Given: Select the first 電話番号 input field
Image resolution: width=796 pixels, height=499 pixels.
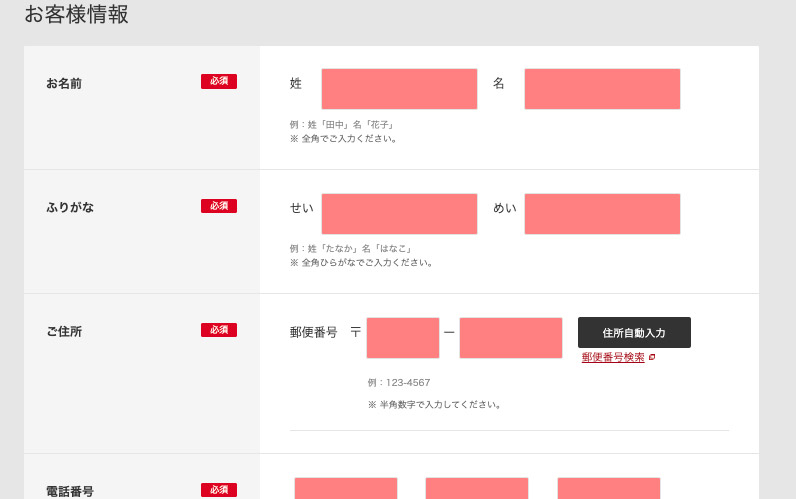Looking at the screenshot, I should coord(346,488).
